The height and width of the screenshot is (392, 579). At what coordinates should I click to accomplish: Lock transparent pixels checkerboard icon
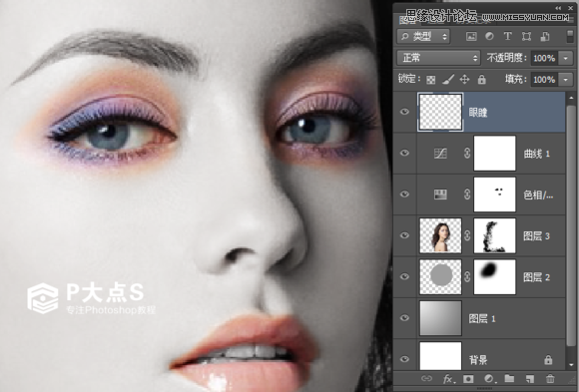click(x=431, y=80)
